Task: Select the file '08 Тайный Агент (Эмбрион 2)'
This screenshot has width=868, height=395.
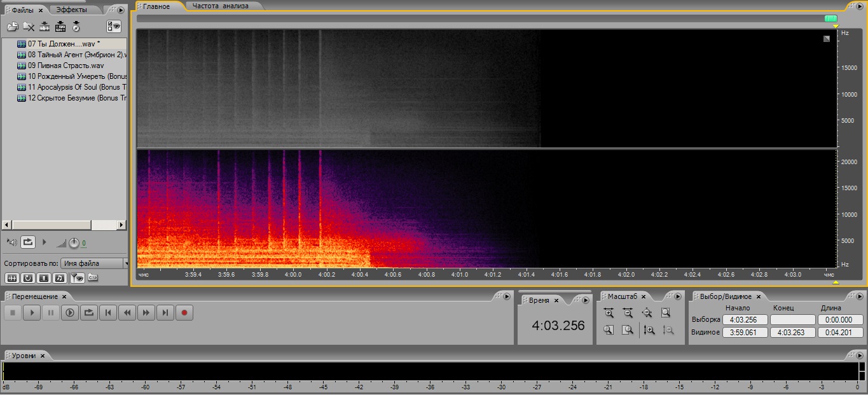Action: pyautogui.click(x=72, y=55)
